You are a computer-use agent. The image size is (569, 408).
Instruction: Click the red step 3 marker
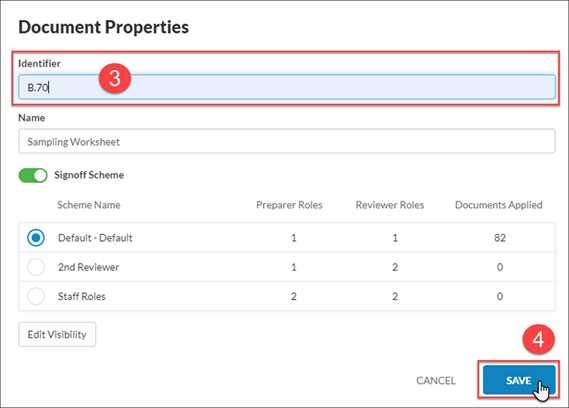point(115,78)
